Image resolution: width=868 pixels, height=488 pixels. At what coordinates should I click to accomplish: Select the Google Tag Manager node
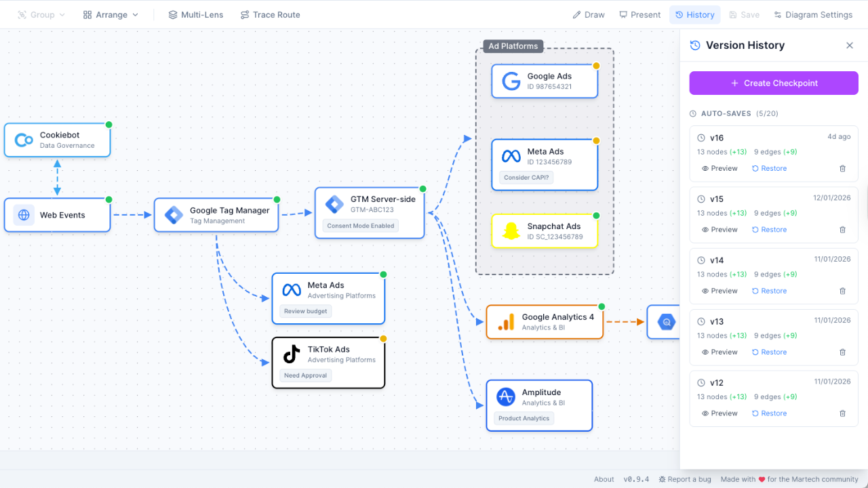point(216,215)
